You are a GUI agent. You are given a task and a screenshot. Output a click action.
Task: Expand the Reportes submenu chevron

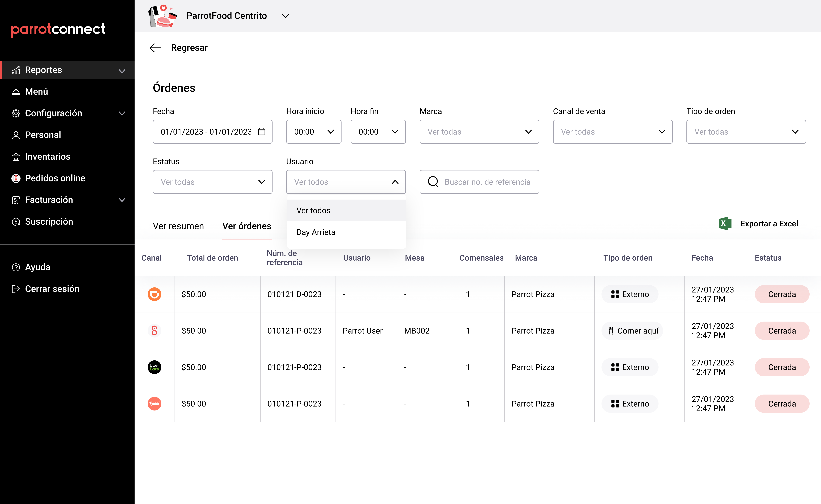tap(122, 71)
